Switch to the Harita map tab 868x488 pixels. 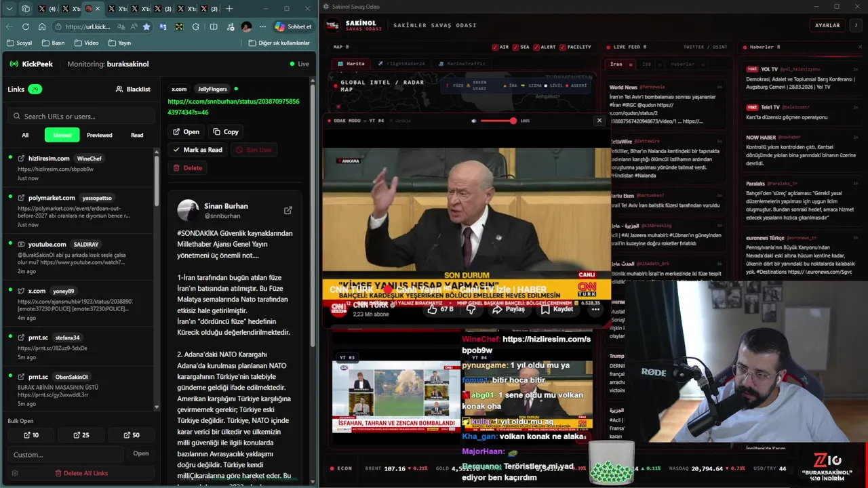point(352,64)
